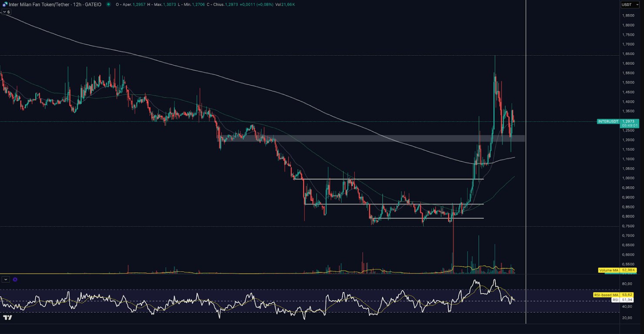Click the RSI value 51,94
644x334 pixels.
coord(627,300)
